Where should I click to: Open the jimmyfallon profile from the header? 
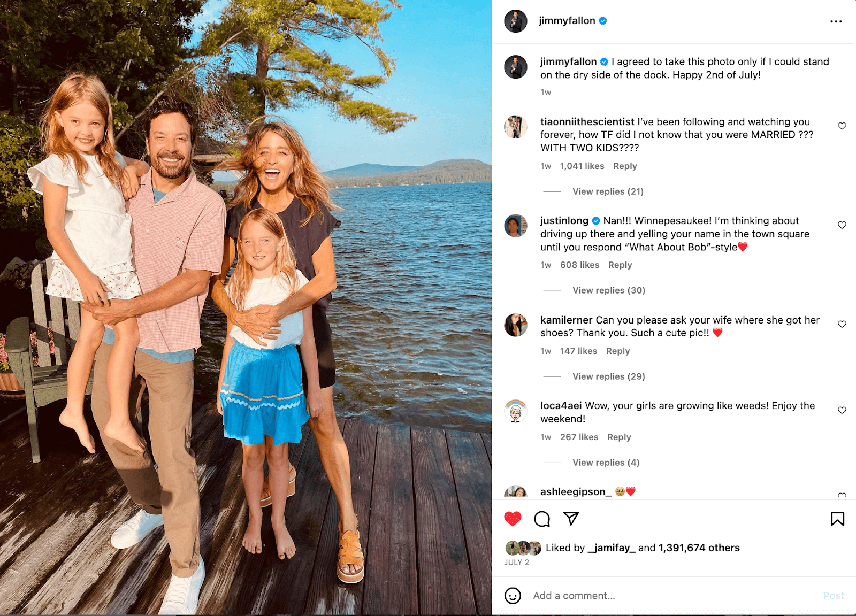tap(567, 21)
